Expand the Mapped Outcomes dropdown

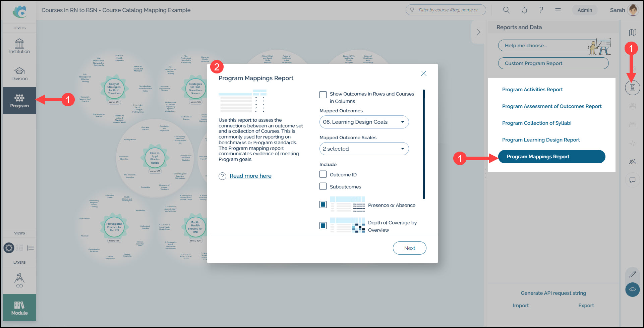(364, 122)
